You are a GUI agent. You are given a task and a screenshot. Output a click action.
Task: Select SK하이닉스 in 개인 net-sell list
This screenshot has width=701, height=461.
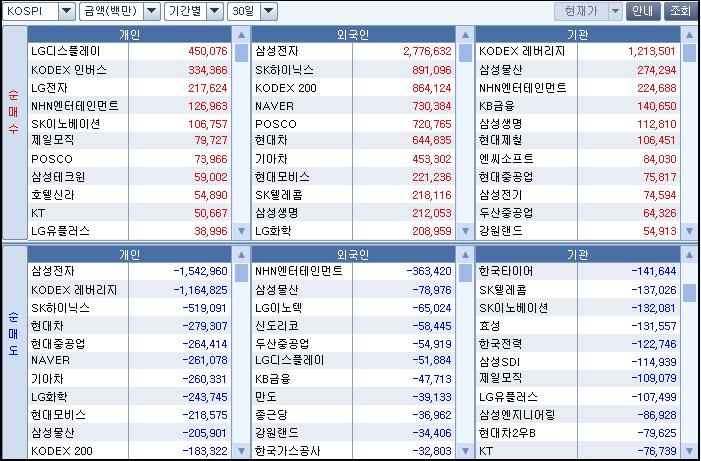click(x=130, y=308)
